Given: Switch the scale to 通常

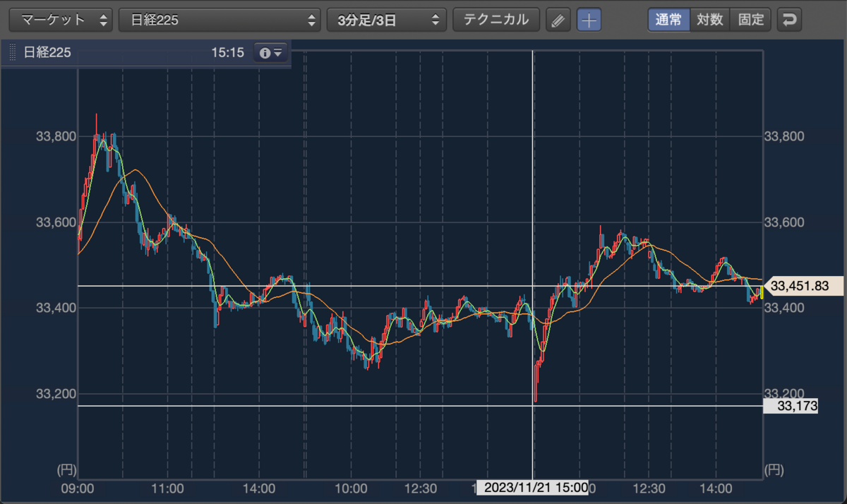Looking at the screenshot, I should click(x=668, y=20).
